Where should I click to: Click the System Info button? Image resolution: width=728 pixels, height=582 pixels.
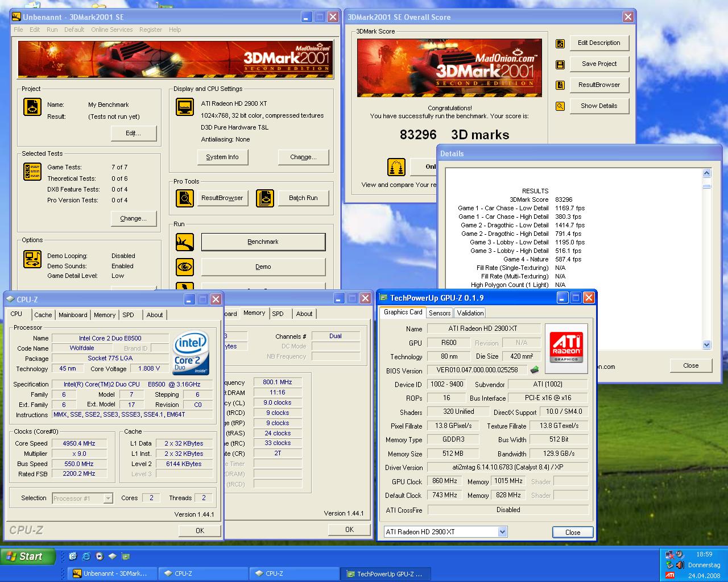pos(222,157)
